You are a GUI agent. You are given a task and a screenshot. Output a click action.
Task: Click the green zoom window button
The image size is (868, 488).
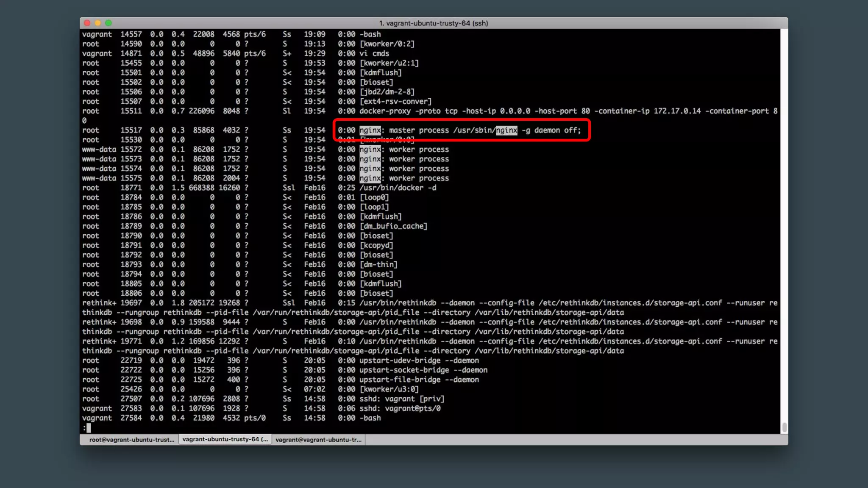coord(108,23)
